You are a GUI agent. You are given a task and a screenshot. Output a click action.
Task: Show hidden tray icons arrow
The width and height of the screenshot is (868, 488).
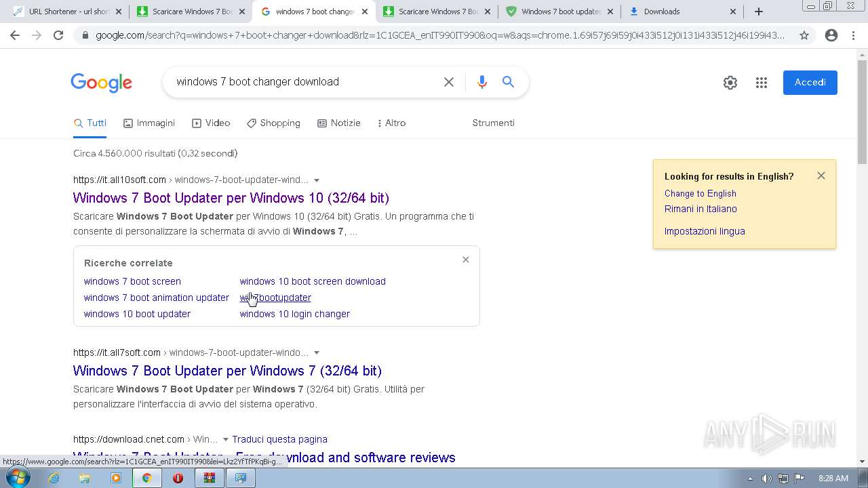tap(751, 479)
